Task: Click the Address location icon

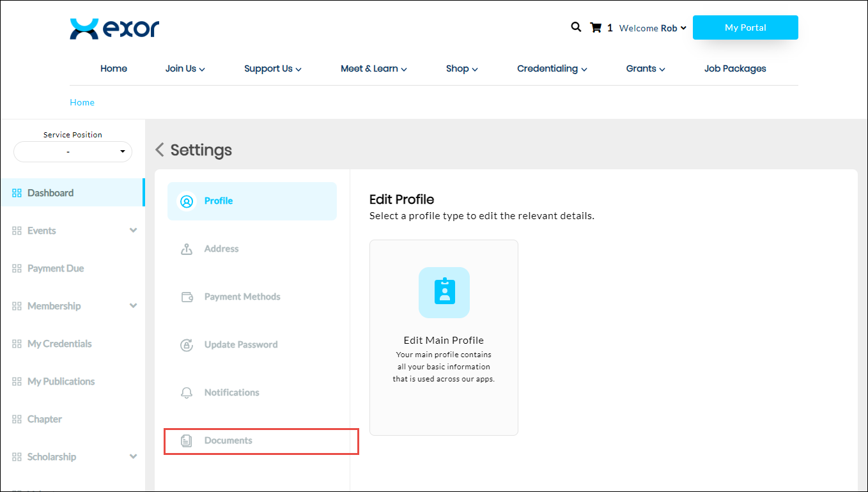Action: [187, 249]
